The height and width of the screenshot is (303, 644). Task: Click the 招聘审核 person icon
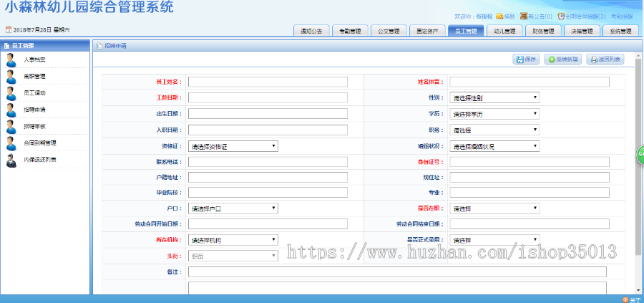click(11, 127)
